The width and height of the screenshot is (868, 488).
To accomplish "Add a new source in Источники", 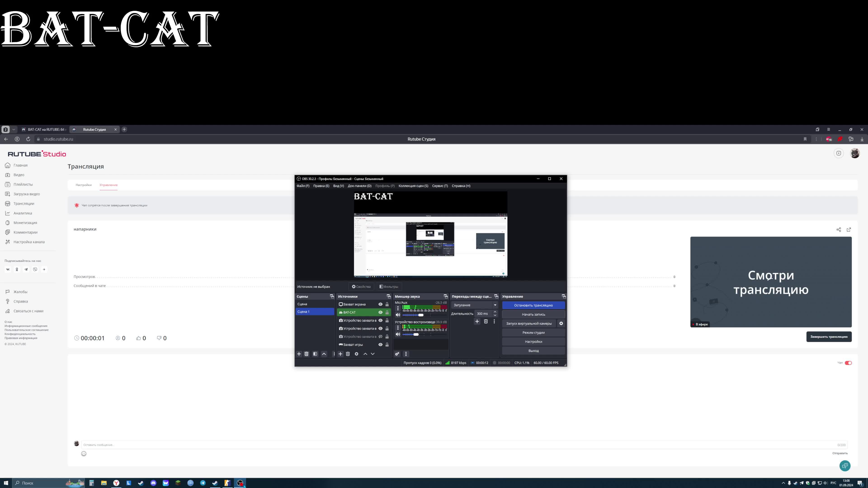I will point(340,354).
